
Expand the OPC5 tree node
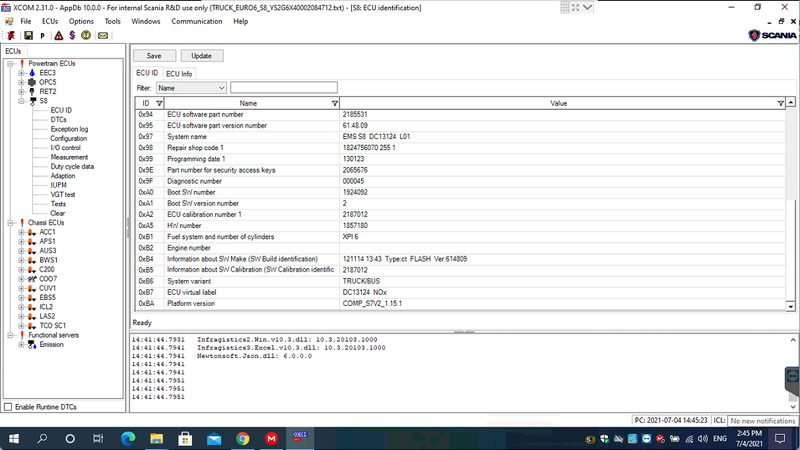21,82
